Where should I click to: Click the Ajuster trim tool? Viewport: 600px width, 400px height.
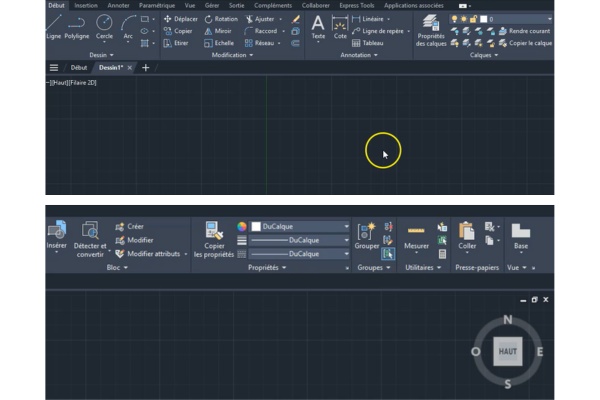coord(260,19)
